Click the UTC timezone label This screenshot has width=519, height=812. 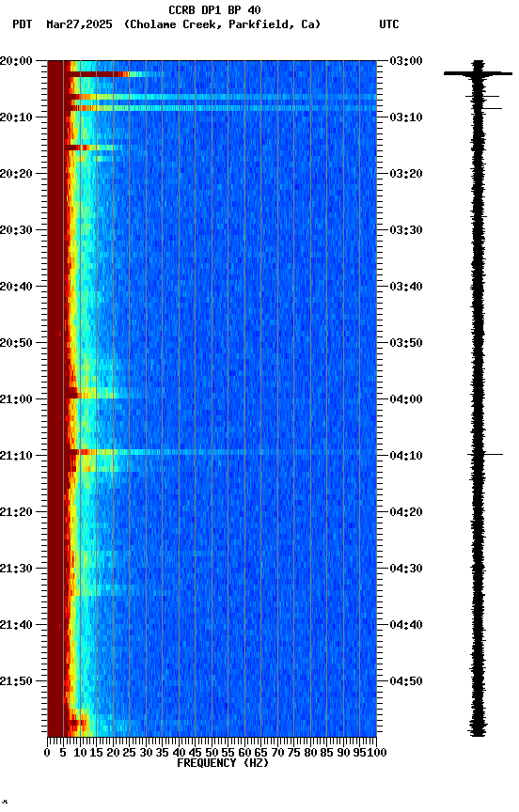(389, 24)
